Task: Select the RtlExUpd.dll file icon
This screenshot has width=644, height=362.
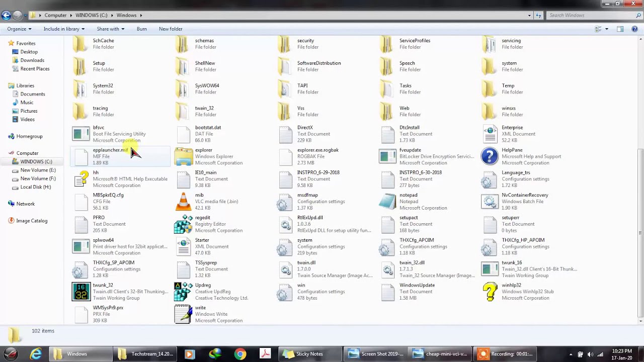Action: pyautogui.click(x=285, y=224)
